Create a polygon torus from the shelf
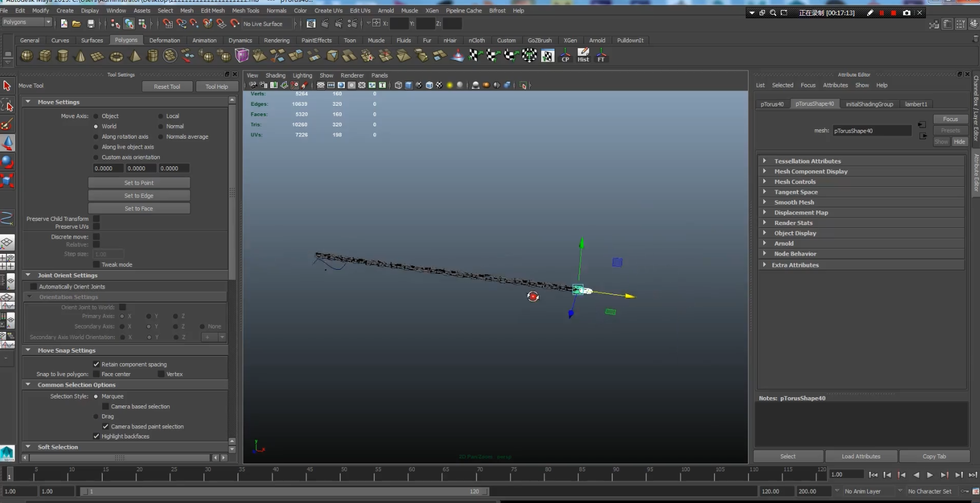Viewport: 980px width, 503px height. tap(116, 56)
